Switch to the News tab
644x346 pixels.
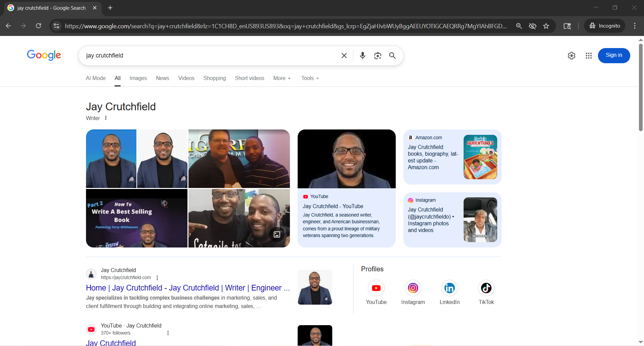162,78
